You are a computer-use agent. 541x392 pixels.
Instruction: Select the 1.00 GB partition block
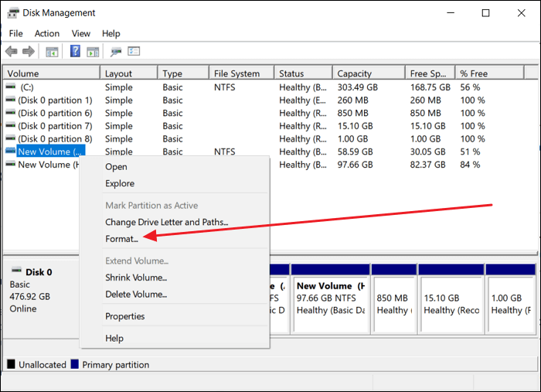click(510, 298)
